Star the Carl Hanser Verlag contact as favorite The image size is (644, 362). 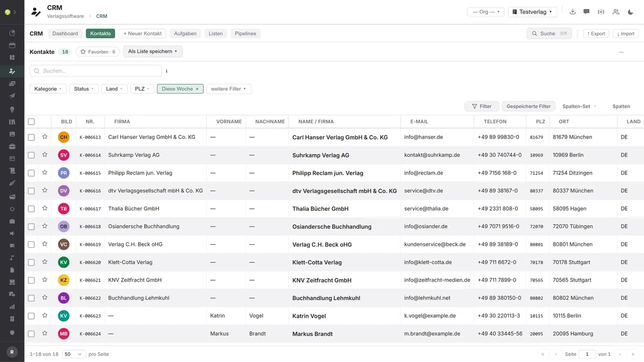coord(45,137)
